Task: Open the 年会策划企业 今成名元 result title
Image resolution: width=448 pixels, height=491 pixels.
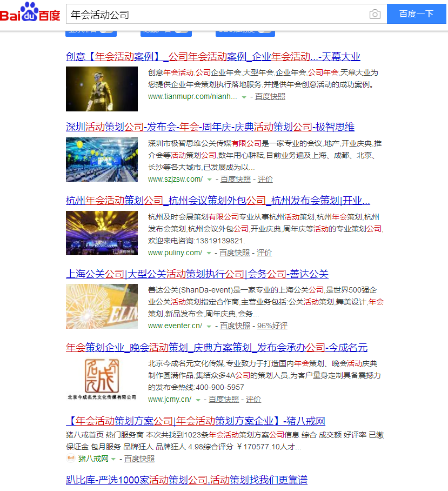Action: (x=217, y=348)
